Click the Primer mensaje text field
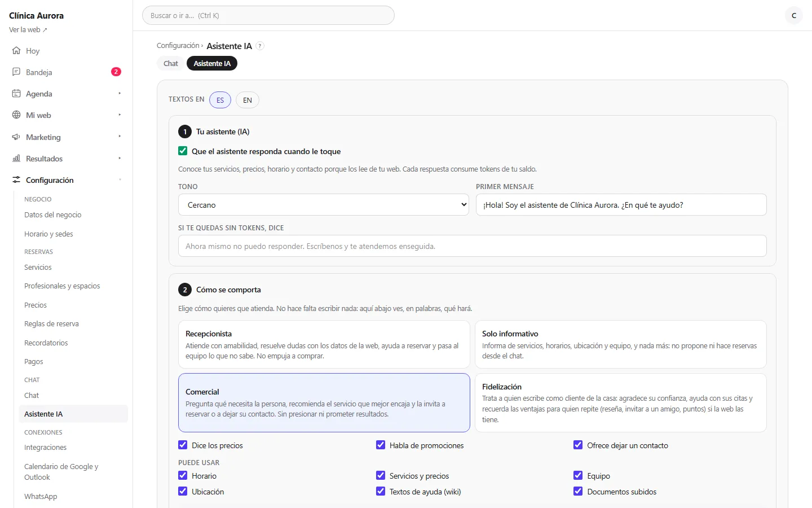This screenshot has height=508, width=812. click(621, 205)
